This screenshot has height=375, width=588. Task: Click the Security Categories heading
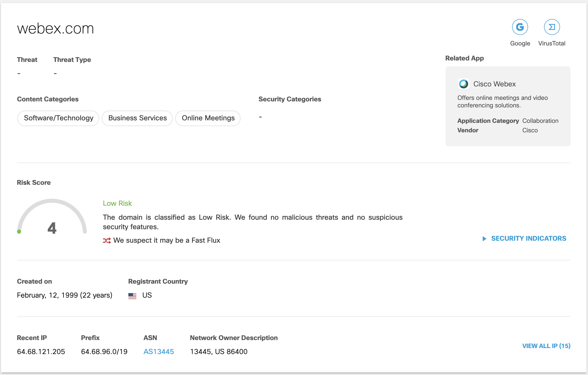(290, 99)
